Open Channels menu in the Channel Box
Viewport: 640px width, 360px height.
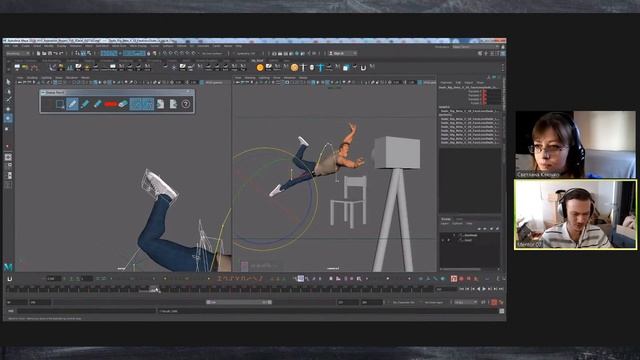coord(446,83)
